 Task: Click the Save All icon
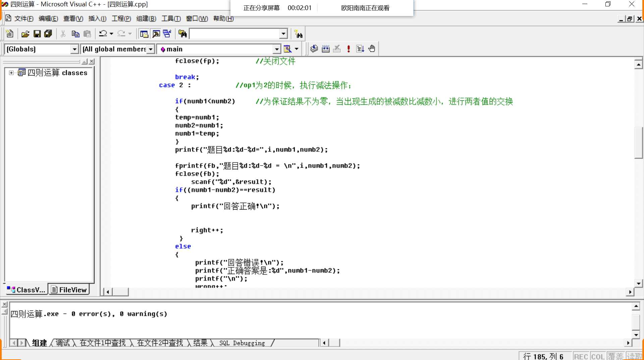click(48, 34)
